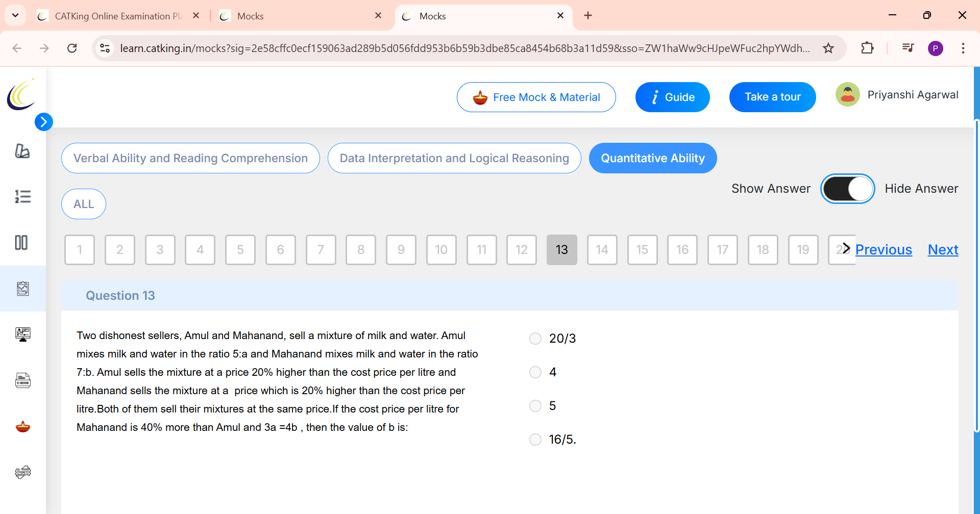Open the online class monitor sidebar icon
This screenshot has height=514, width=980.
click(22, 335)
